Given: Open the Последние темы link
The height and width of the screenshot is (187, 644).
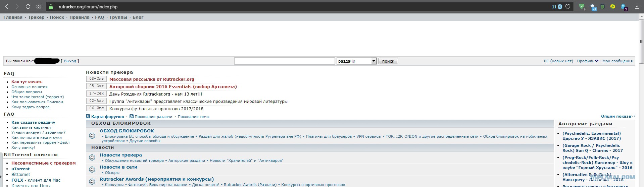Looking at the screenshot, I should [194, 117].
